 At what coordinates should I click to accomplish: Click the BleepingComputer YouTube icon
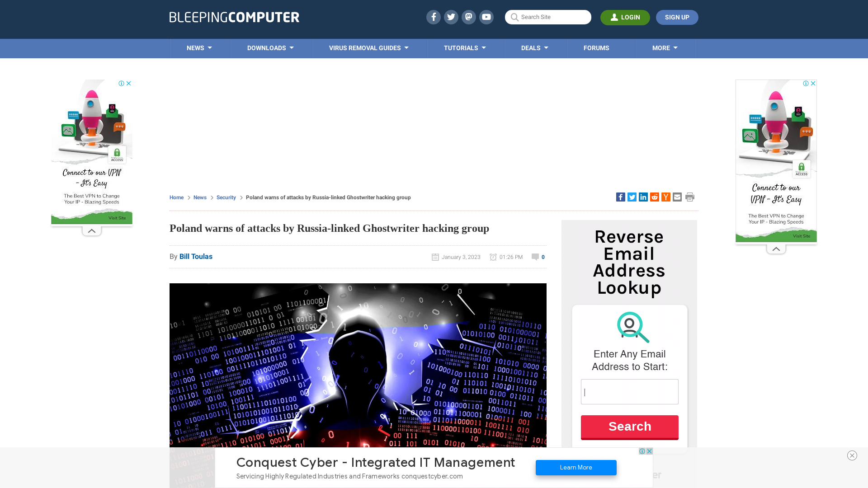click(x=487, y=17)
